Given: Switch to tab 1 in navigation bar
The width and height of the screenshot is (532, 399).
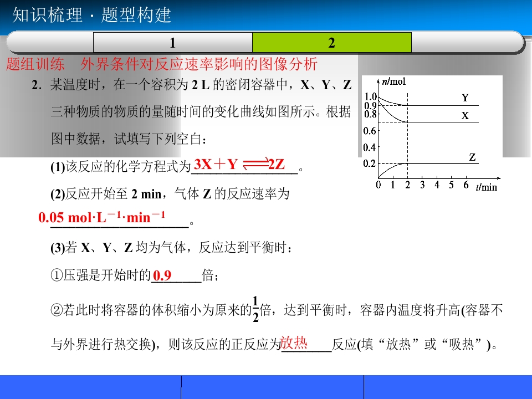Looking at the screenshot, I should (173, 43).
